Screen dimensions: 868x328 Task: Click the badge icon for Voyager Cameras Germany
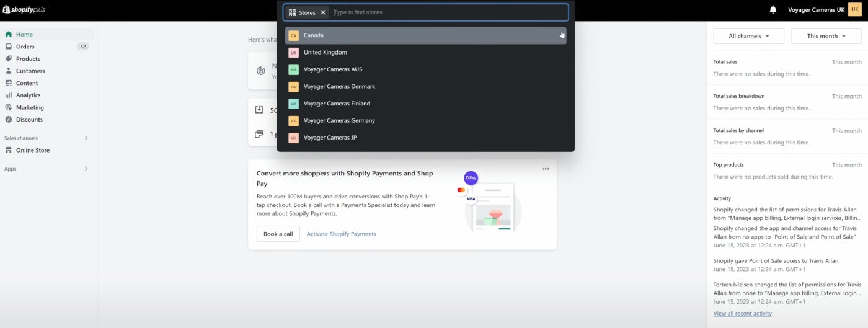tap(293, 121)
